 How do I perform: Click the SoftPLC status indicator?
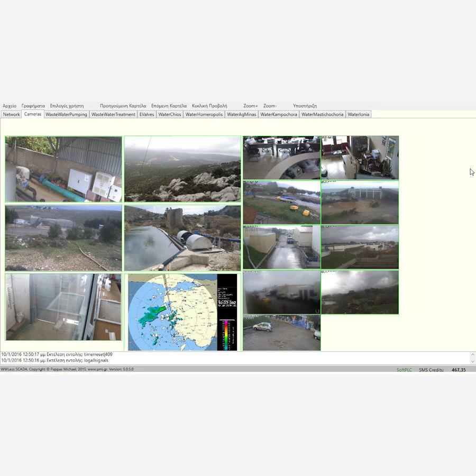(404, 370)
